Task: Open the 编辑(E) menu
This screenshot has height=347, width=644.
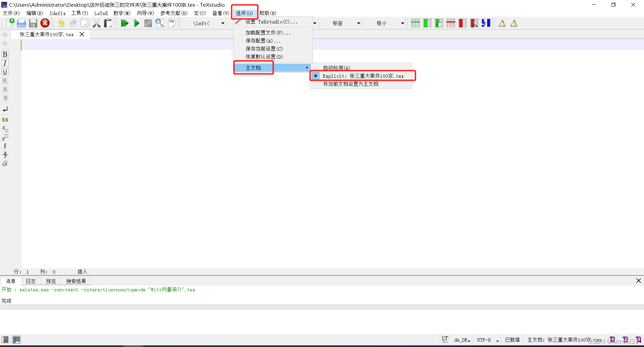Action: click(35, 13)
